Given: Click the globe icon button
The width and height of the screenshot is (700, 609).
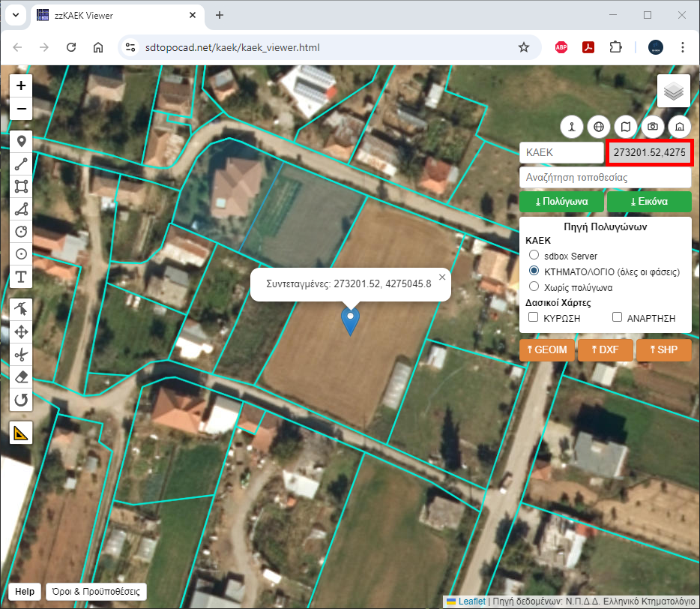Looking at the screenshot, I should coord(598,127).
